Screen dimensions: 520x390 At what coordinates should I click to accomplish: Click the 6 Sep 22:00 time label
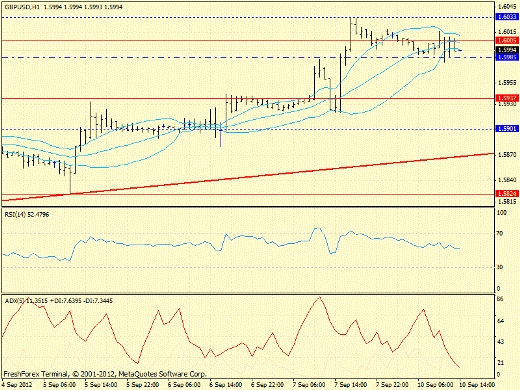267,385
